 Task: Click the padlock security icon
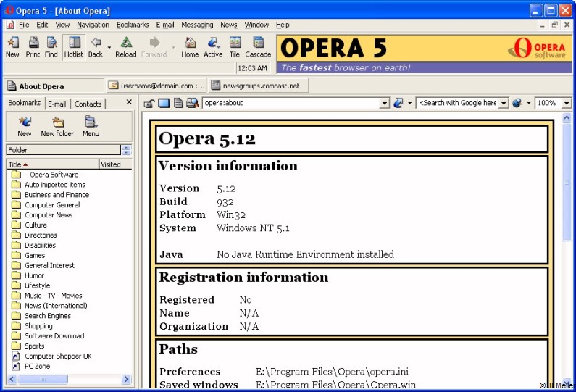[149, 103]
